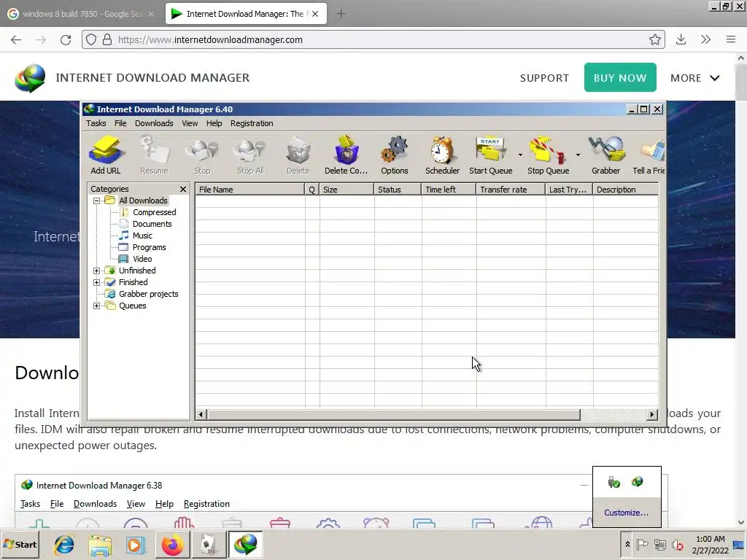The image size is (747, 560).
Task: Click the Add URL toolbar icon
Action: pos(106,155)
